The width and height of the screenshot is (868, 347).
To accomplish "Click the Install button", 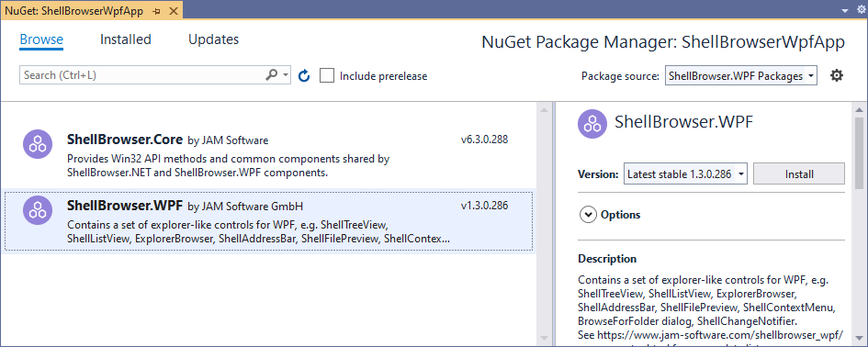I will (799, 173).
